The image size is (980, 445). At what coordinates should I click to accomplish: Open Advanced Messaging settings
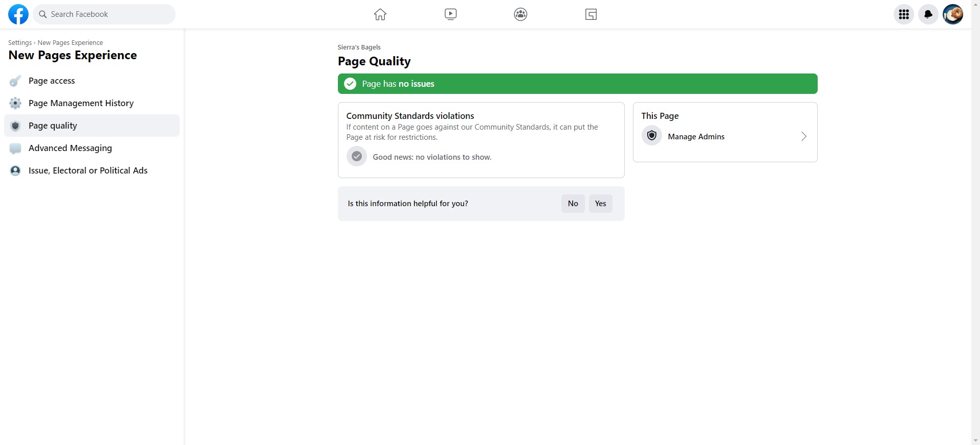click(70, 148)
